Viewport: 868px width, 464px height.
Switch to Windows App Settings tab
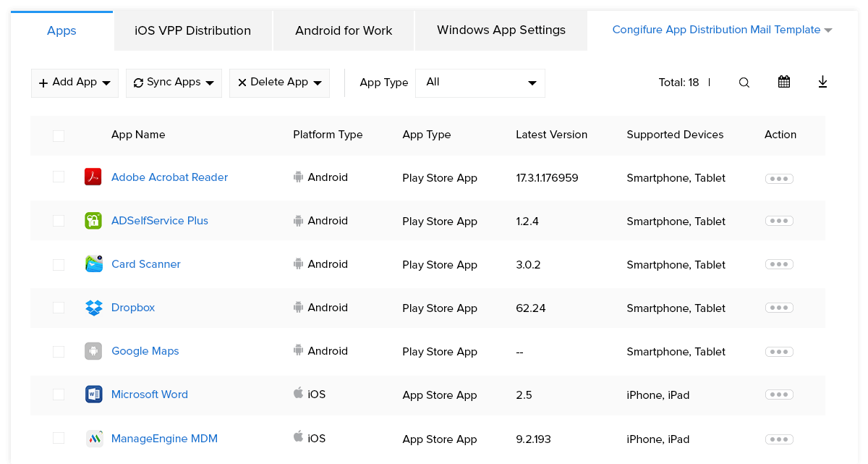pos(501,31)
